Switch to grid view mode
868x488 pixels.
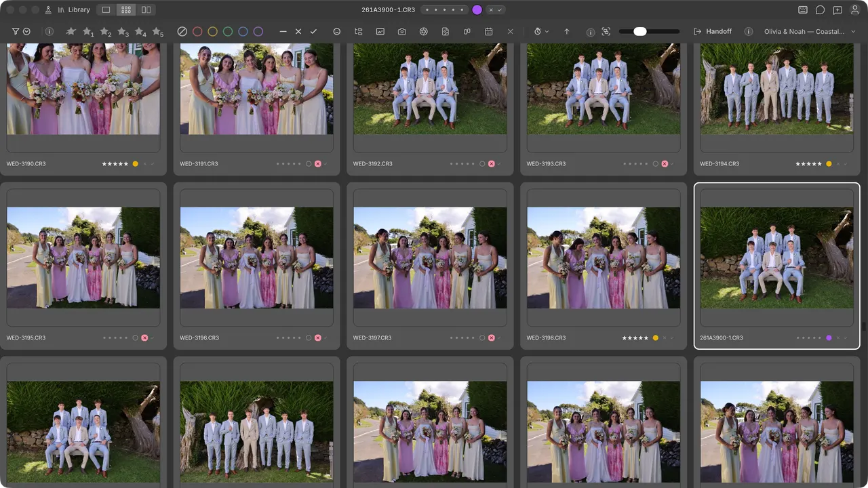tap(125, 10)
